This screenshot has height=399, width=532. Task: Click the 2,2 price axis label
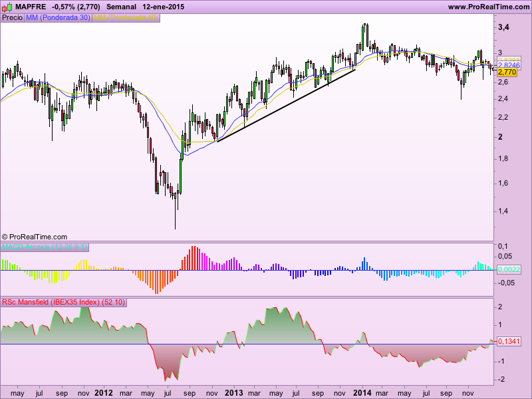tap(503, 118)
